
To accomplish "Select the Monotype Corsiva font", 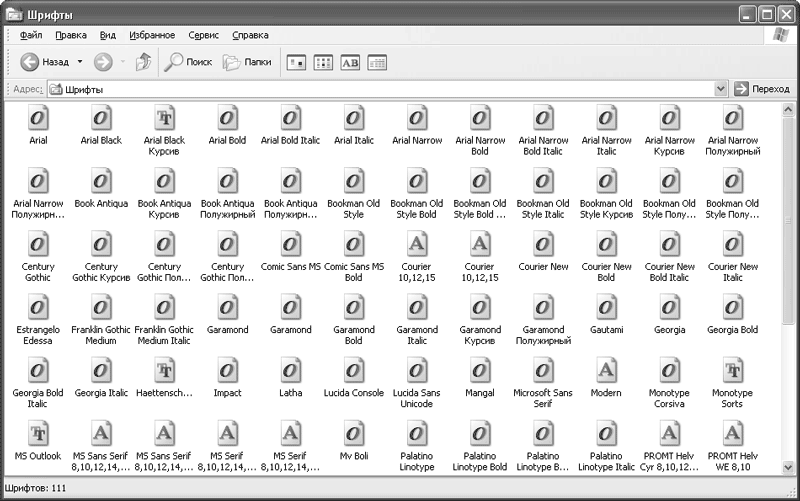I will click(669, 384).
